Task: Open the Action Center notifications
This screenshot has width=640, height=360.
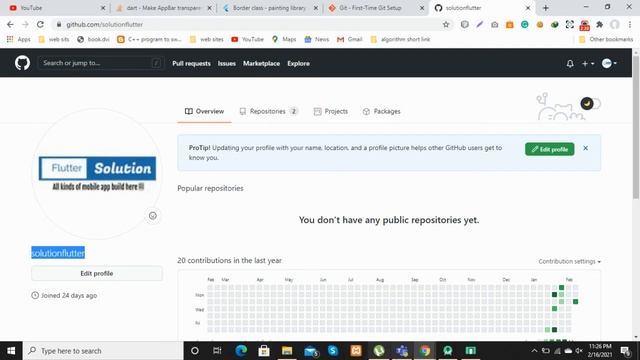Action: [x=625, y=351]
